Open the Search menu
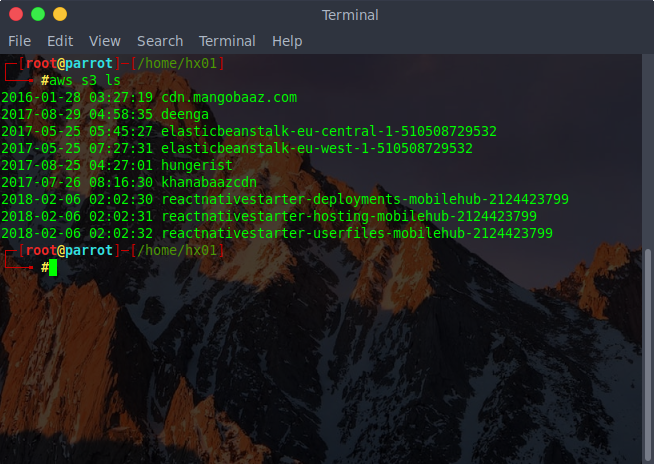The width and height of the screenshot is (654, 464). pos(160,41)
